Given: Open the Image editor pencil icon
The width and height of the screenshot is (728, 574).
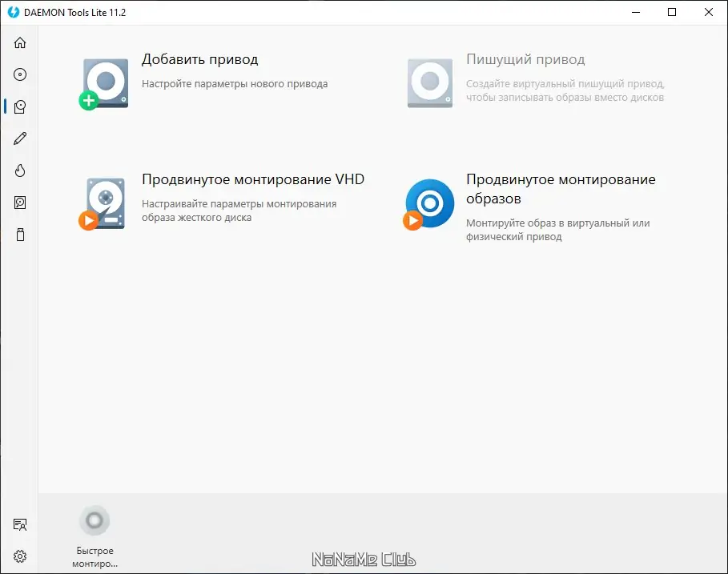Looking at the screenshot, I should click(x=20, y=138).
